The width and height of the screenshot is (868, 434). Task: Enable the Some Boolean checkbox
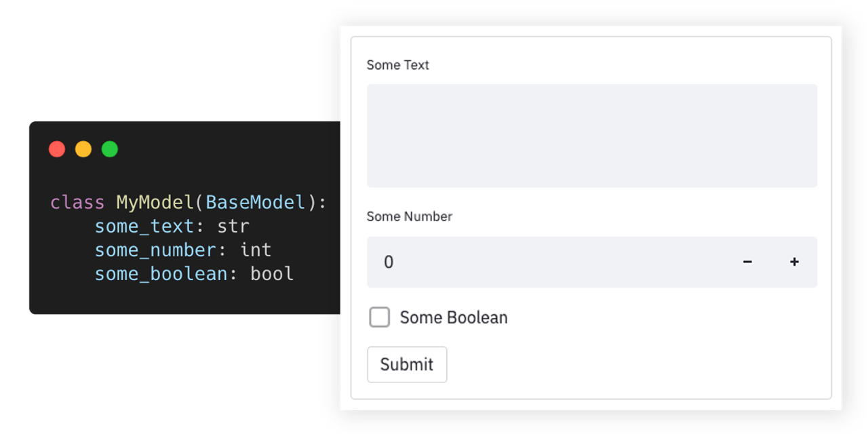pyautogui.click(x=380, y=317)
